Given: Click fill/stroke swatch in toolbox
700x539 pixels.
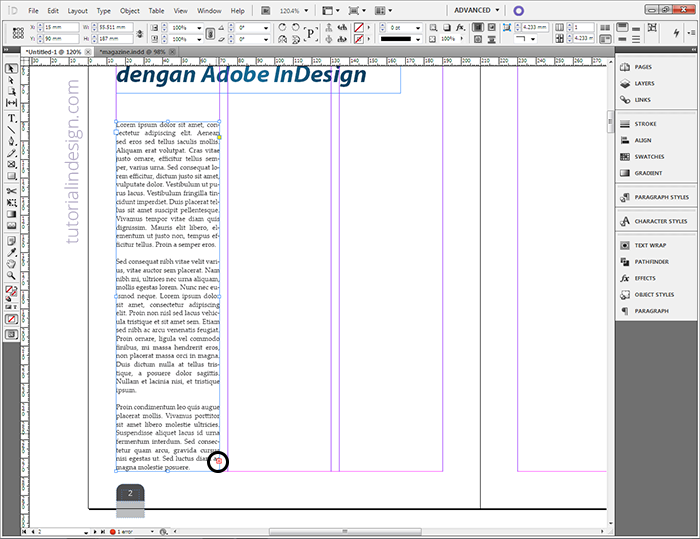Looking at the screenshot, I should click(9, 290).
